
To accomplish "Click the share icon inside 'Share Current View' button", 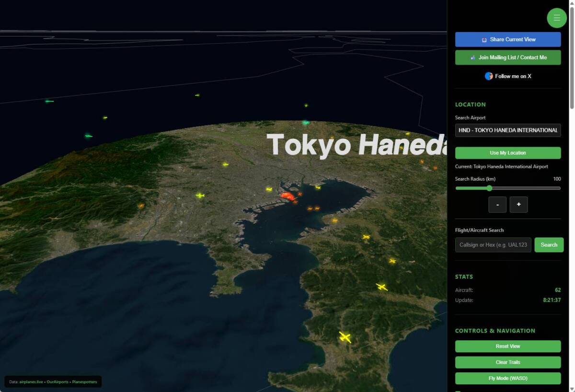I will (485, 39).
